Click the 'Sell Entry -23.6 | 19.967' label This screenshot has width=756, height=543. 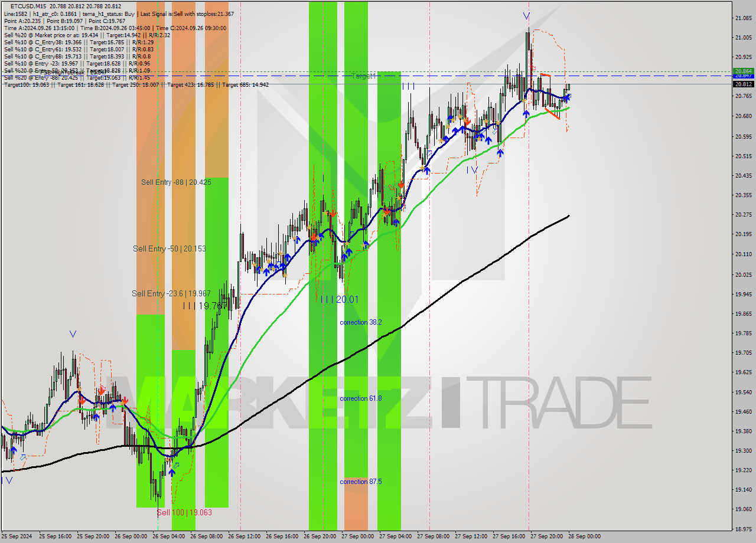pos(171,293)
